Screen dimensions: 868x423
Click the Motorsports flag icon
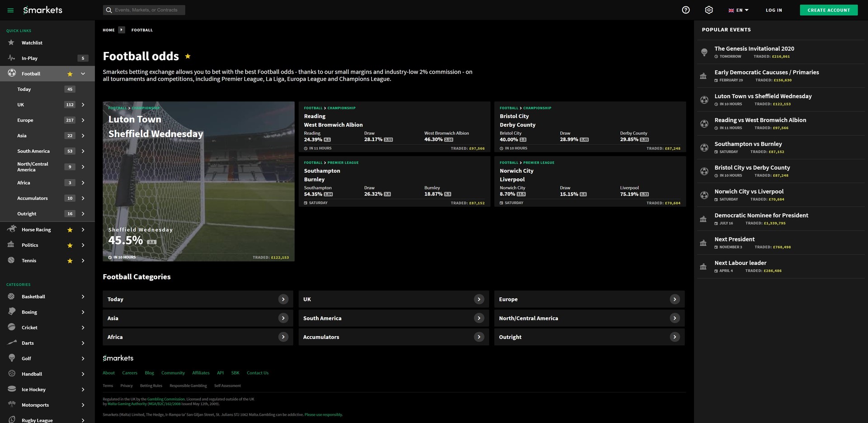[x=12, y=404]
